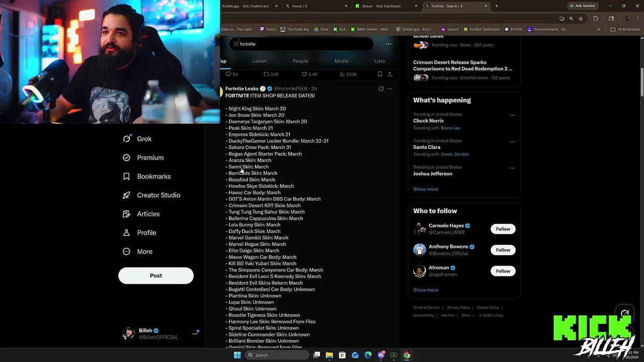Screen dimensions: 644x362
Task: Open the Voxbot bookmark
Action: (x=450, y=29)
